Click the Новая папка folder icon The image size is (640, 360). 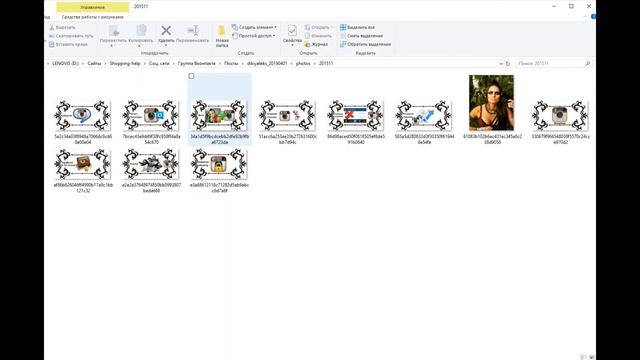coord(222,31)
